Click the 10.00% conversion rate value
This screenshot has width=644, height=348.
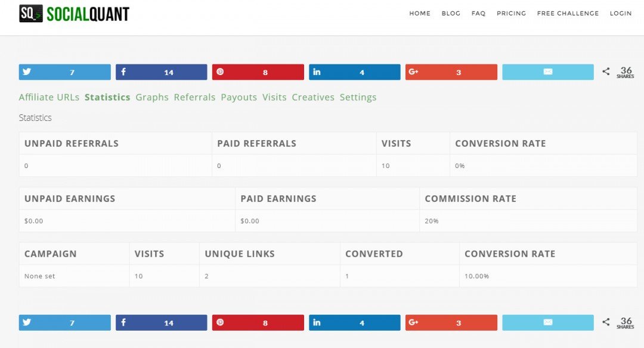tap(477, 276)
